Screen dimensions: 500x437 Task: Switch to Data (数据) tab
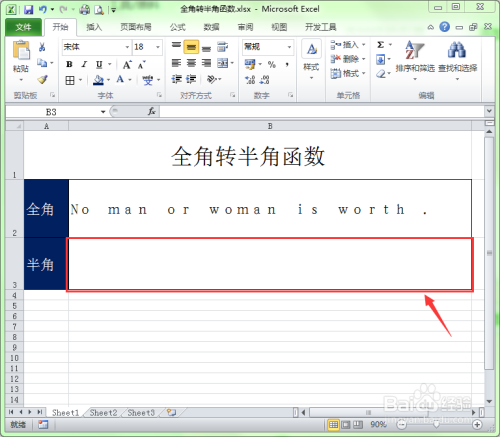tap(211, 27)
